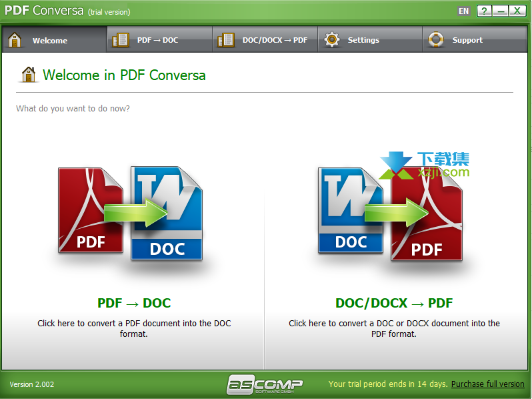Click the house icon beside the Welcome heading
Viewport: 532px width, 399px height.
pyautogui.click(x=29, y=74)
